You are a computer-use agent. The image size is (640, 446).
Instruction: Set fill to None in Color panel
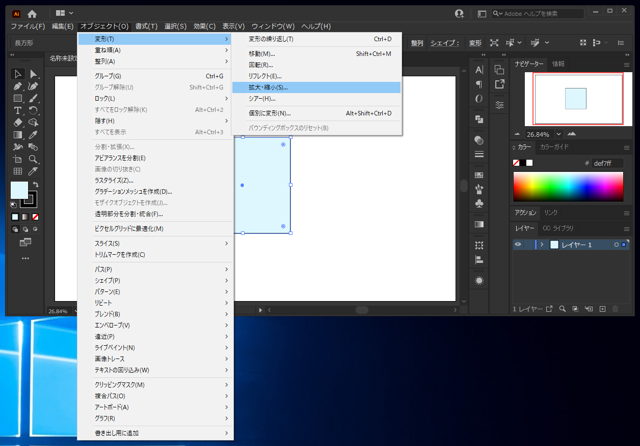(x=516, y=163)
